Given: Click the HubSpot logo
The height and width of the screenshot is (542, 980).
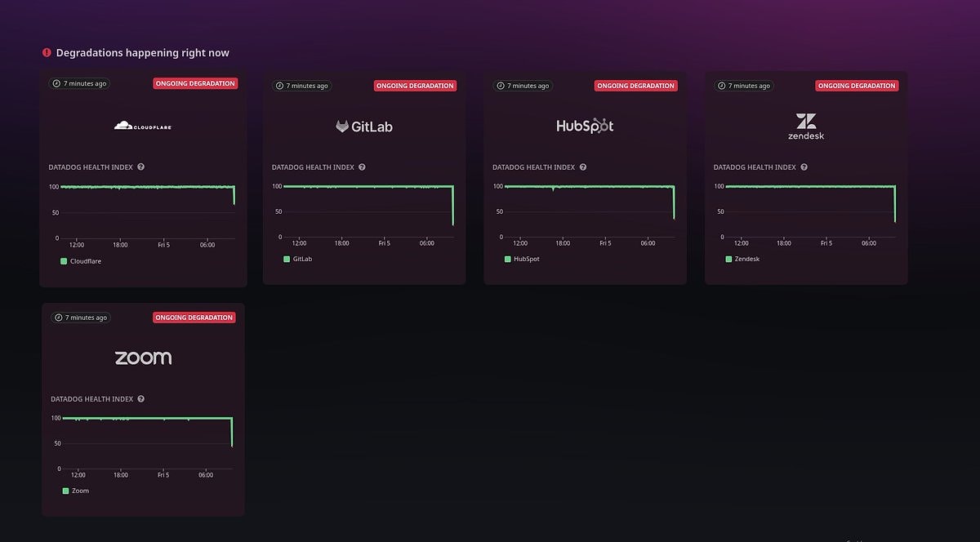Looking at the screenshot, I should (x=585, y=126).
